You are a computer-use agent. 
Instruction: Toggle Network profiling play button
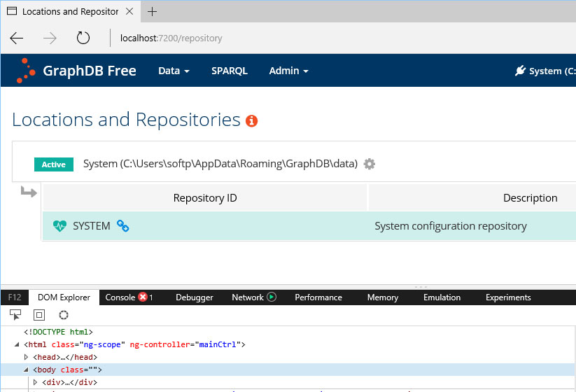(x=272, y=297)
